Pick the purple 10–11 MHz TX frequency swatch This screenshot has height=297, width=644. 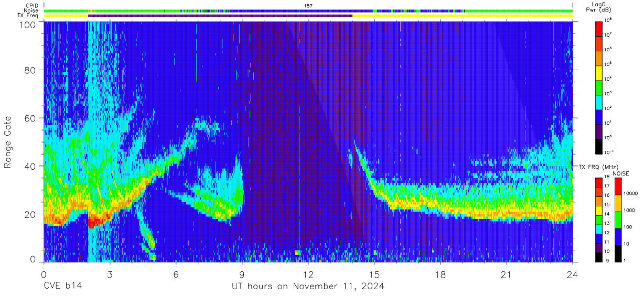point(599,248)
